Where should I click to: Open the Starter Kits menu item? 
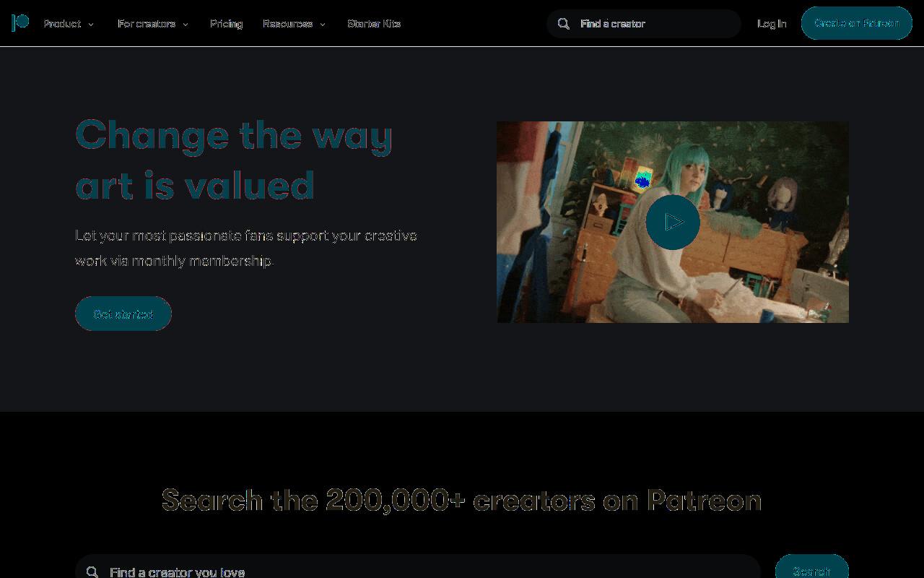[374, 24]
